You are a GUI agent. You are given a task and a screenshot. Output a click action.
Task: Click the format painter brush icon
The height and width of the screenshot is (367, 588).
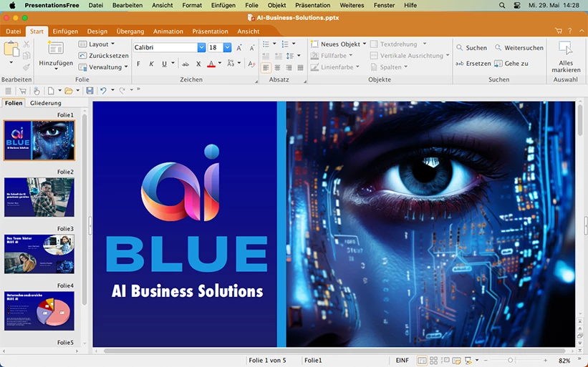[26, 67]
